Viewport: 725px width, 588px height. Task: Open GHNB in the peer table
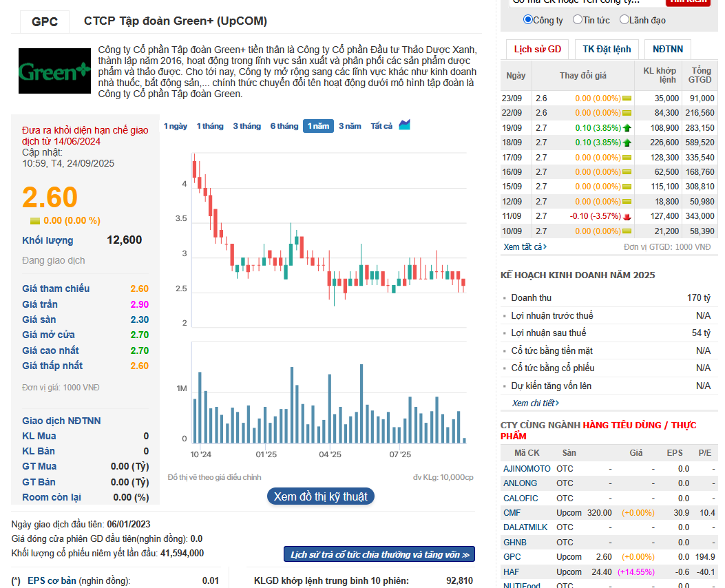tap(514, 543)
